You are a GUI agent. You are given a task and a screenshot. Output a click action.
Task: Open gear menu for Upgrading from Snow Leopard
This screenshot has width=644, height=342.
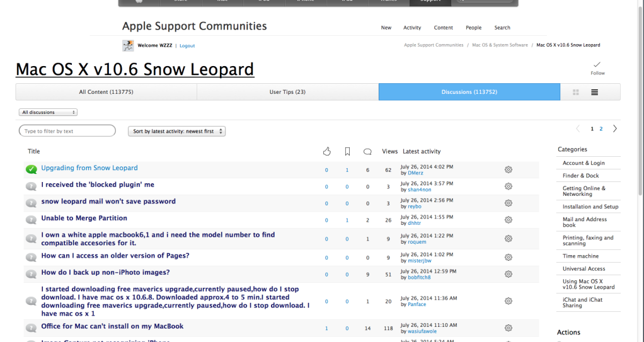[509, 169]
